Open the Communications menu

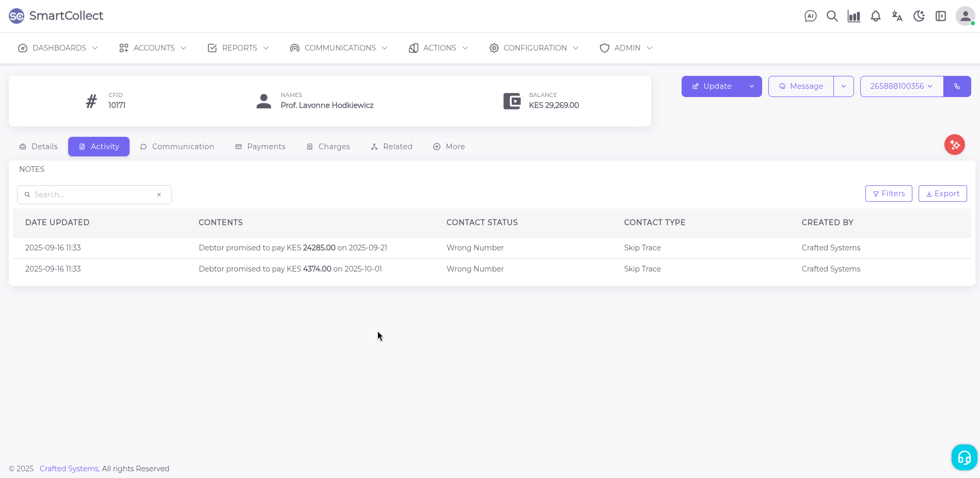coord(339,48)
